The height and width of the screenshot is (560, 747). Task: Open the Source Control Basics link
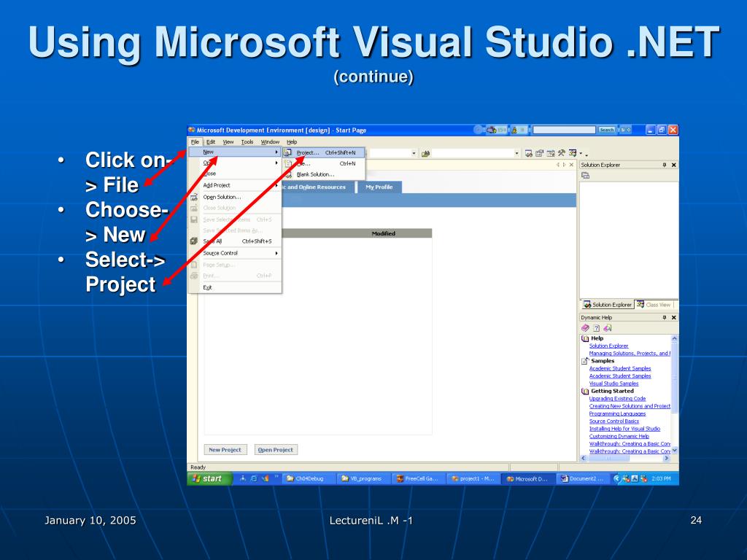point(614,421)
